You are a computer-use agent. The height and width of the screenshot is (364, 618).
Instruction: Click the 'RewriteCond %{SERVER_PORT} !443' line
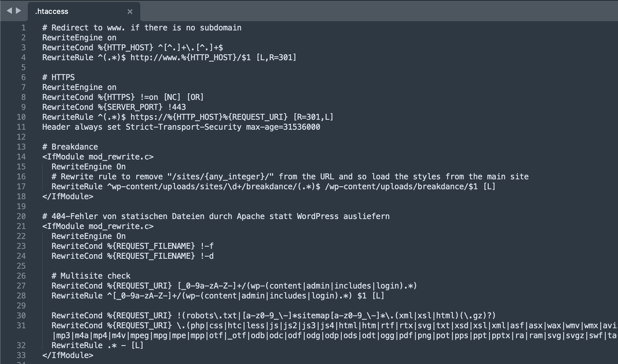point(114,107)
